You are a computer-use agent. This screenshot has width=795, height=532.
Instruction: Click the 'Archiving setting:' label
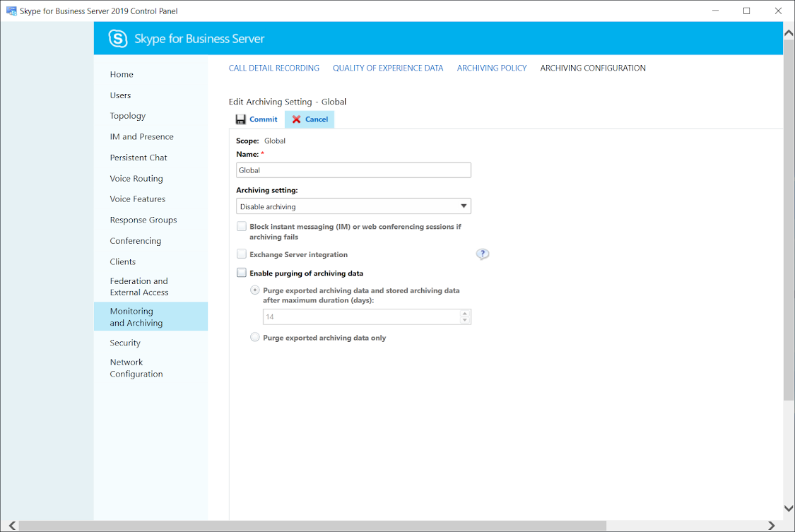[x=267, y=191]
